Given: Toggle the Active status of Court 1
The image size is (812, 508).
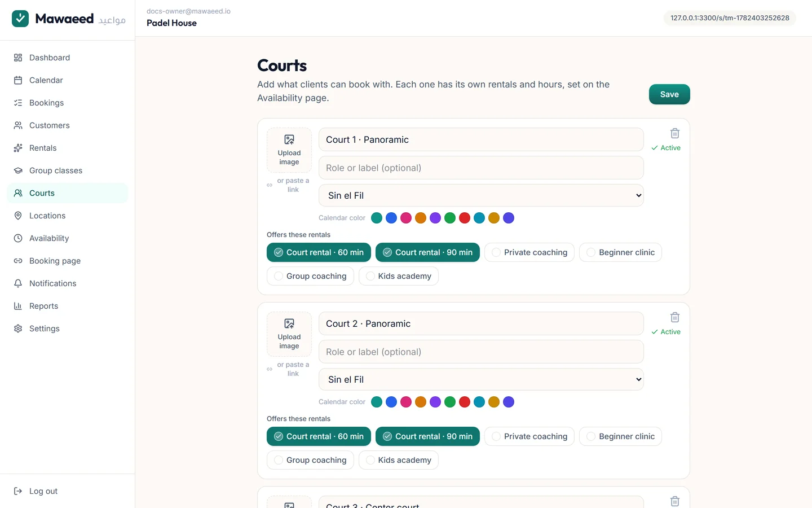Looking at the screenshot, I should [666, 148].
